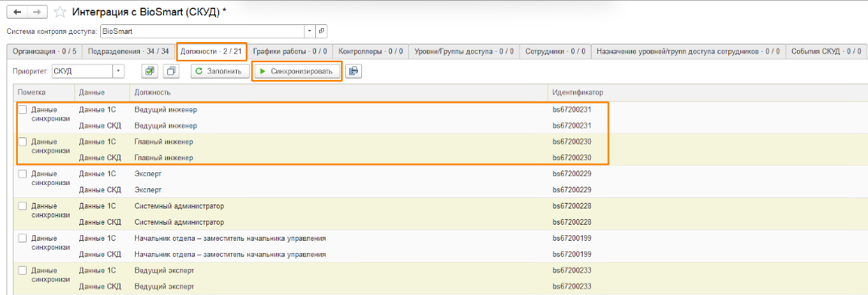
Task: Switch to the Подразделения tab
Action: tap(129, 52)
